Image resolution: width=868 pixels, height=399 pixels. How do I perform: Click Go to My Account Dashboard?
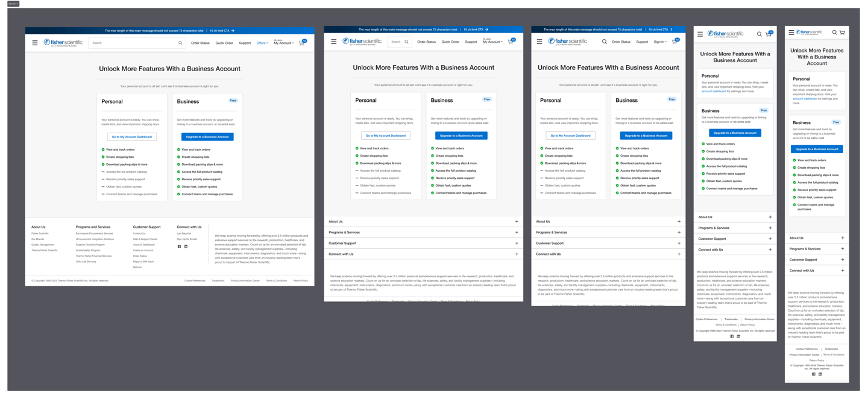(x=132, y=136)
